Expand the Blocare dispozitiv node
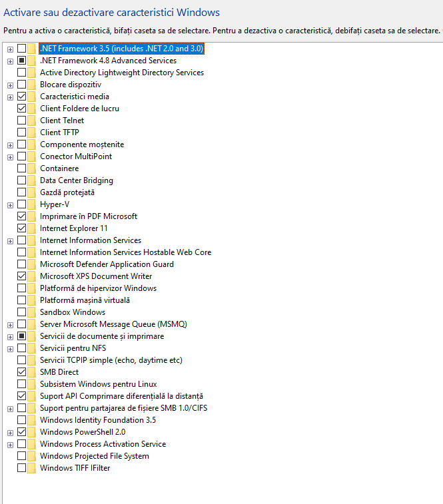 pyautogui.click(x=10, y=85)
